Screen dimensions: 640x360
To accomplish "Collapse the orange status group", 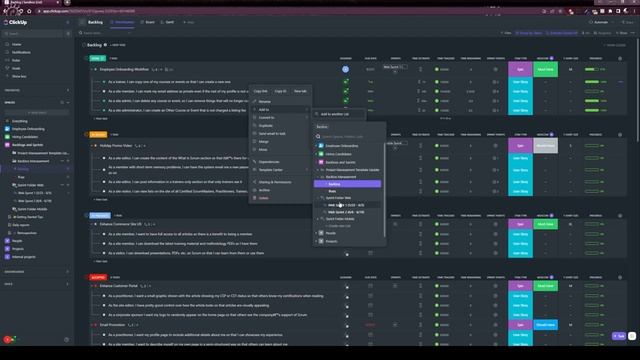I will click(x=86, y=134).
